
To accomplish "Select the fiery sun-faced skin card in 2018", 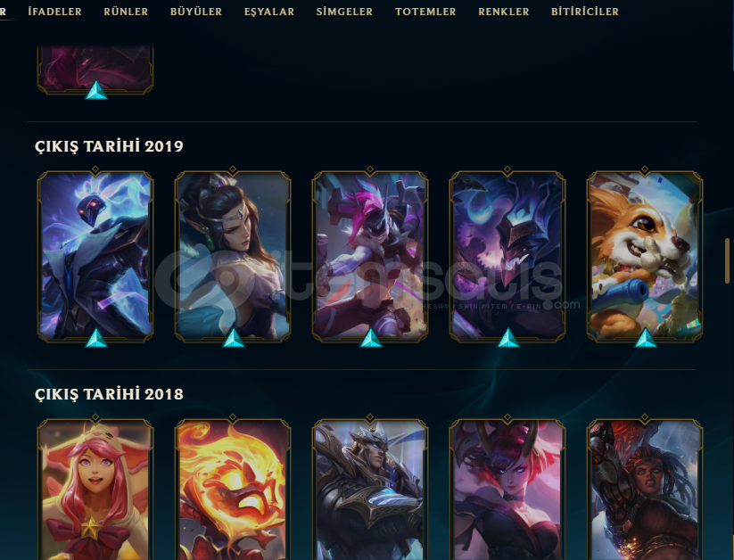I will point(233,490).
